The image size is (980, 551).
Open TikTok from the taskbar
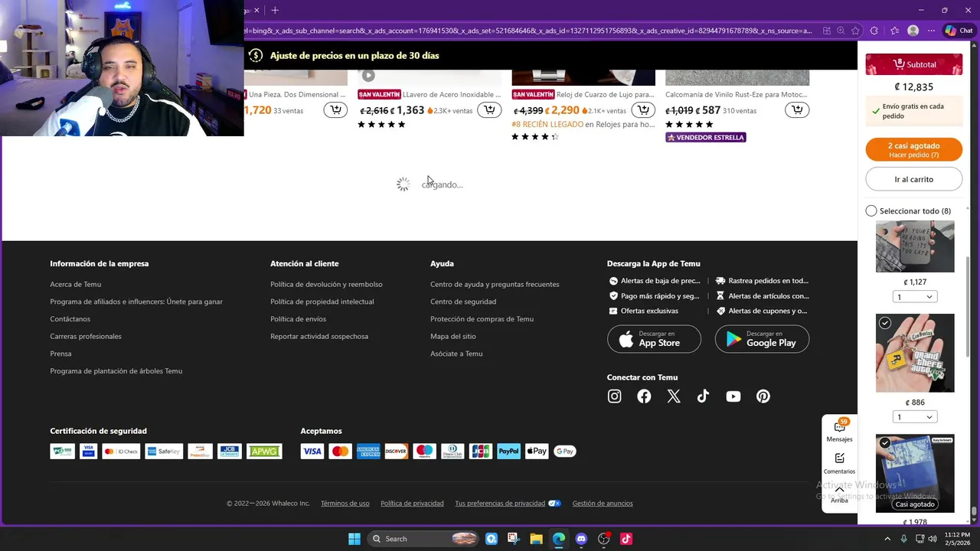tap(626, 539)
